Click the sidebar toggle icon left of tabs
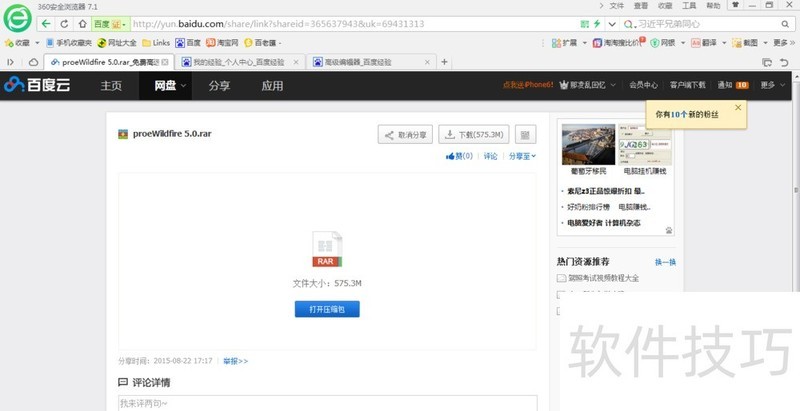The height and width of the screenshot is (411, 800). coord(10,62)
